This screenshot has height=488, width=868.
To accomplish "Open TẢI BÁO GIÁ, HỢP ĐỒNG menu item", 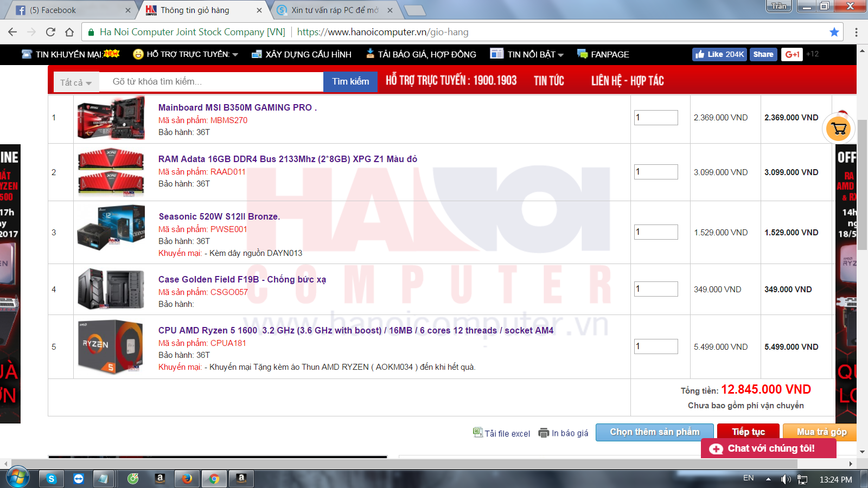I will point(421,54).
